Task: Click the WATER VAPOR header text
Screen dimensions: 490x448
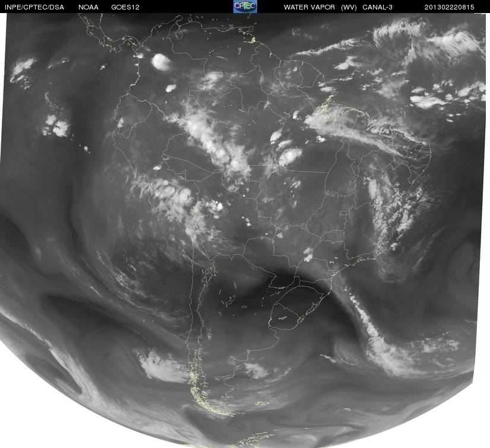Action: (309, 7)
